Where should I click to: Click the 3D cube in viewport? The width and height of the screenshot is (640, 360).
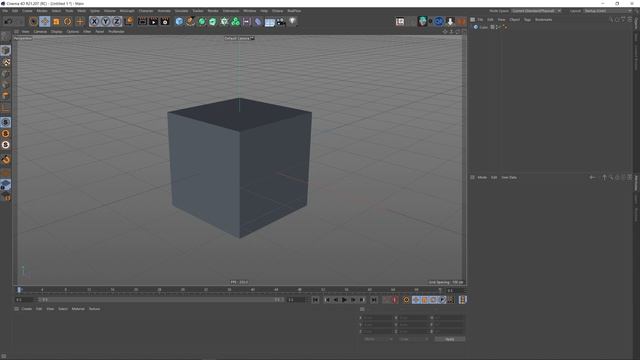tap(239, 167)
